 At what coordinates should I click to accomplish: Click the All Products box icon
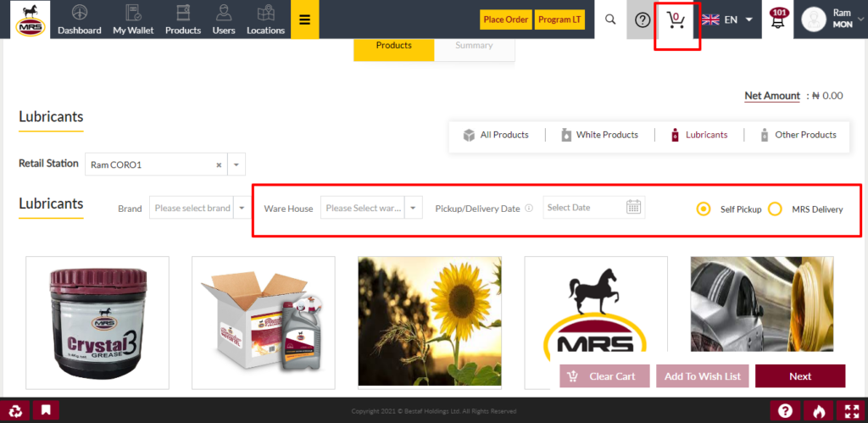point(469,135)
